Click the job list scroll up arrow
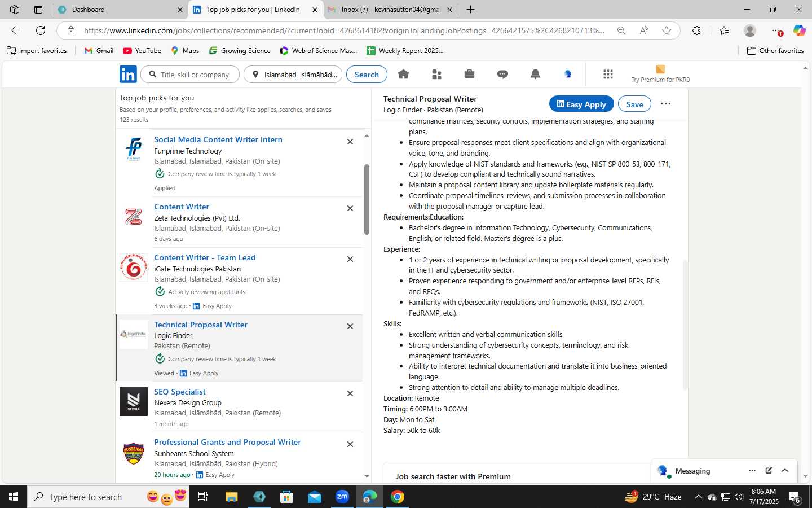The height and width of the screenshot is (508, 812). click(x=367, y=136)
